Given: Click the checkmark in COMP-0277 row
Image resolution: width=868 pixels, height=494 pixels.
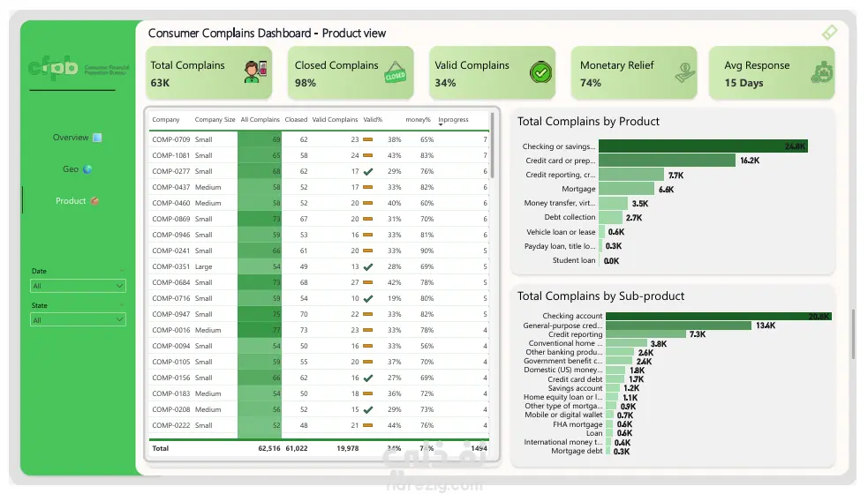Looking at the screenshot, I should [368, 171].
